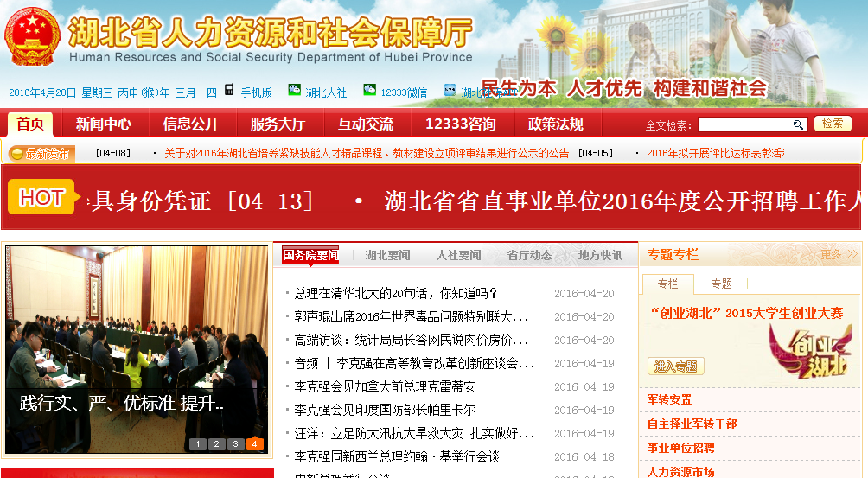Select 地方快讯 news tab
868x478 pixels.
pyautogui.click(x=600, y=255)
